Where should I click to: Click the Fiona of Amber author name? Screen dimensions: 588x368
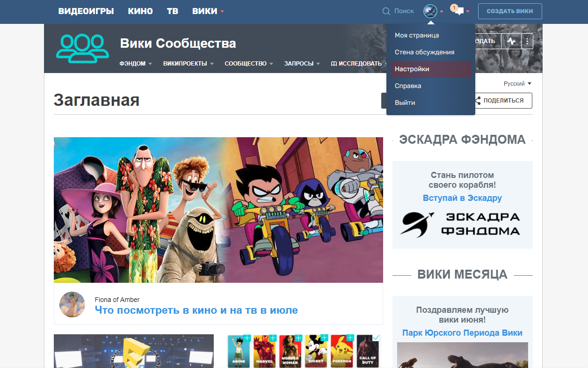[x=117, y=300]
